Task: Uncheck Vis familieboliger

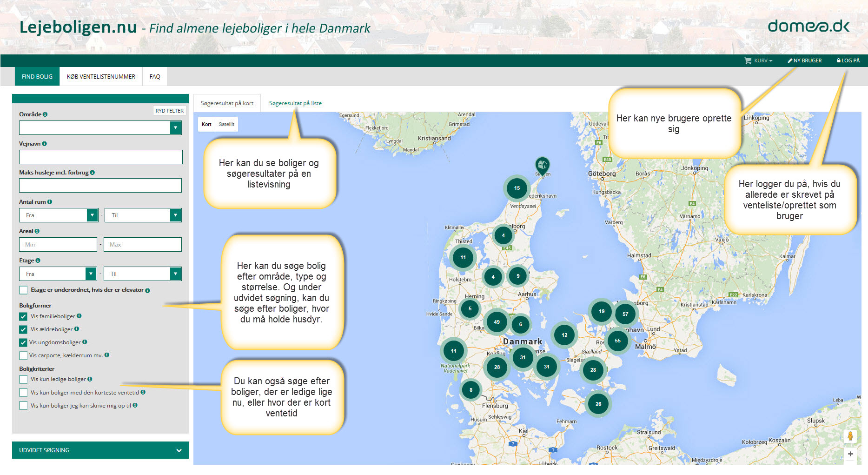Action: click(x=23, y=316)
